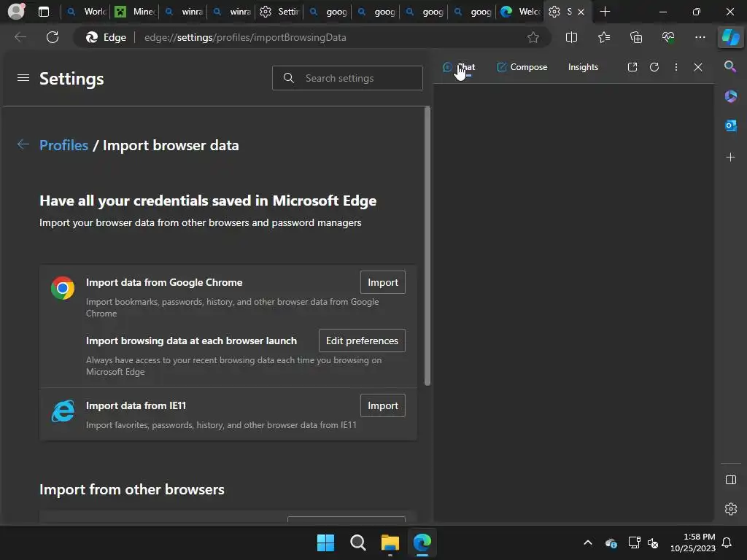Focus the Search settings field
Screen dimensions: 747x560
tap(347, 78)
